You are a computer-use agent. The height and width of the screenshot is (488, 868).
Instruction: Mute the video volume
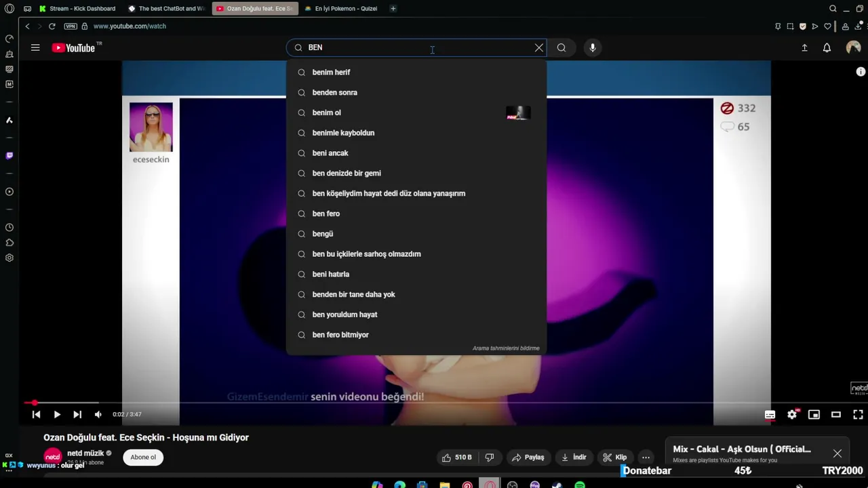pos(98,414)
